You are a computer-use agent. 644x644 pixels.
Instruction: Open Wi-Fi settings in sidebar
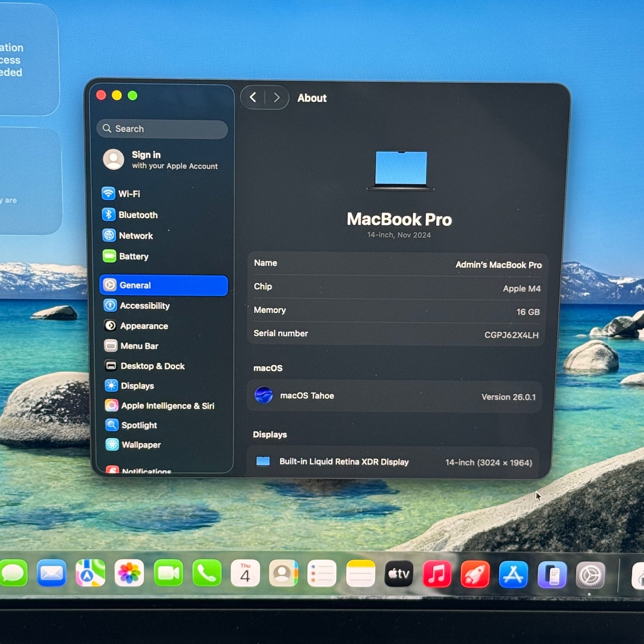coord(129,194)
